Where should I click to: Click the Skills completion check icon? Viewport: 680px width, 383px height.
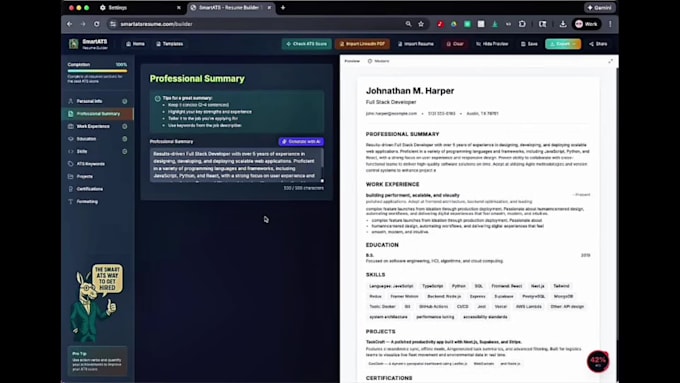point(124,151)
